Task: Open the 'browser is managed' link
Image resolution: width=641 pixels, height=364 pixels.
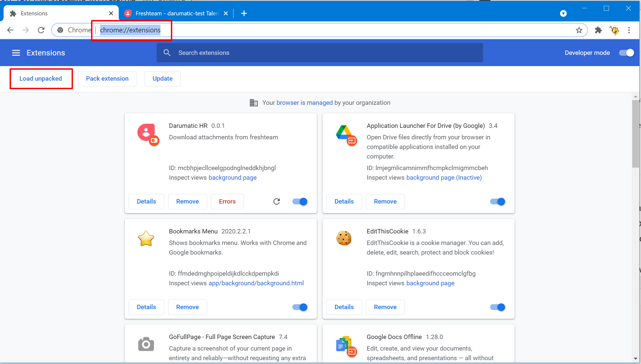Action: 304,103
